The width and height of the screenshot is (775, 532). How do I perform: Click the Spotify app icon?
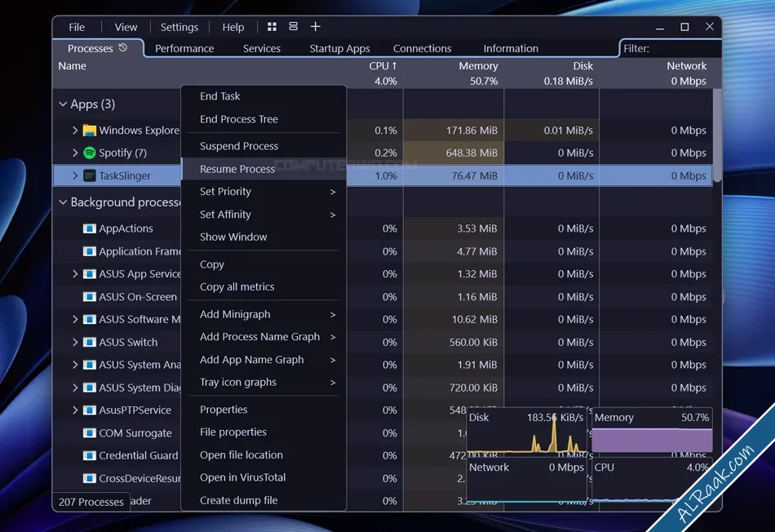click(90, 153)
